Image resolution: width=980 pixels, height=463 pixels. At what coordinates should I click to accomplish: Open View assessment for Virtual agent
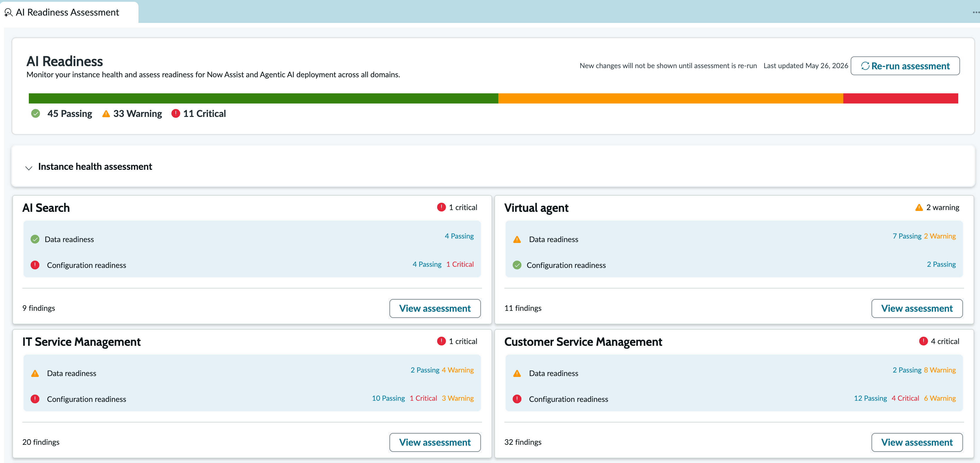click(917, 308)
